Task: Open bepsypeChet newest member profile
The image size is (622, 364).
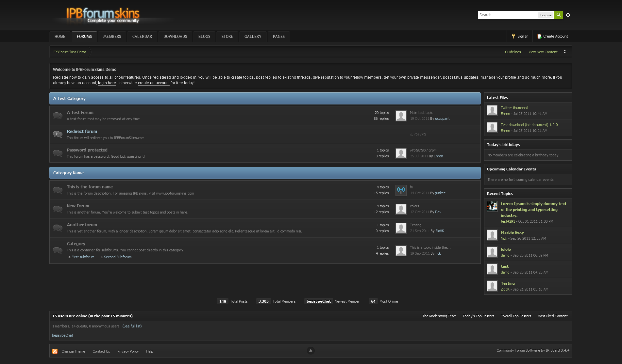Action: coord(319,301)
